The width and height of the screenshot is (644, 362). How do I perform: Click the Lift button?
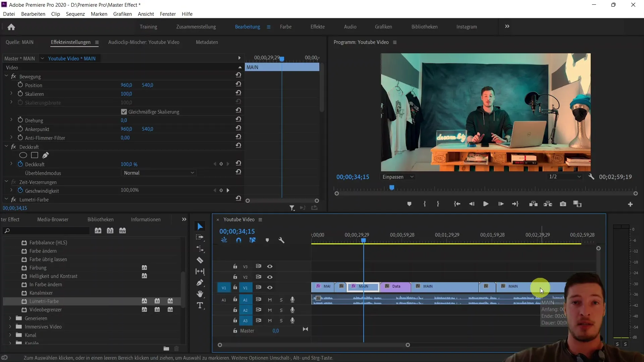click(533, 204)
